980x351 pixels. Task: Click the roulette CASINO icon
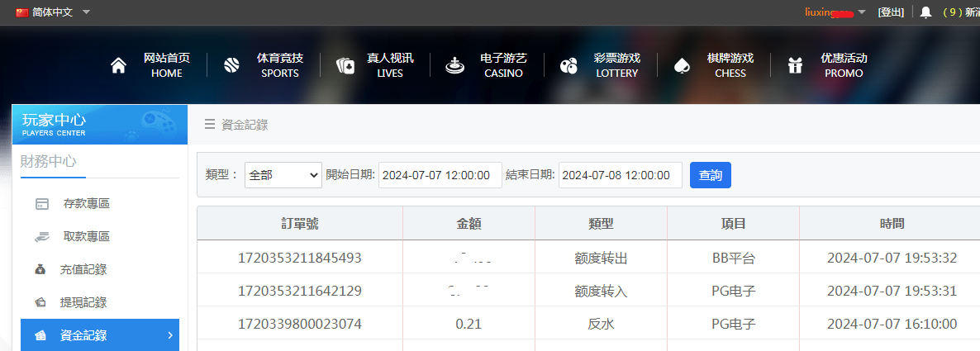[x=454, y=66]
